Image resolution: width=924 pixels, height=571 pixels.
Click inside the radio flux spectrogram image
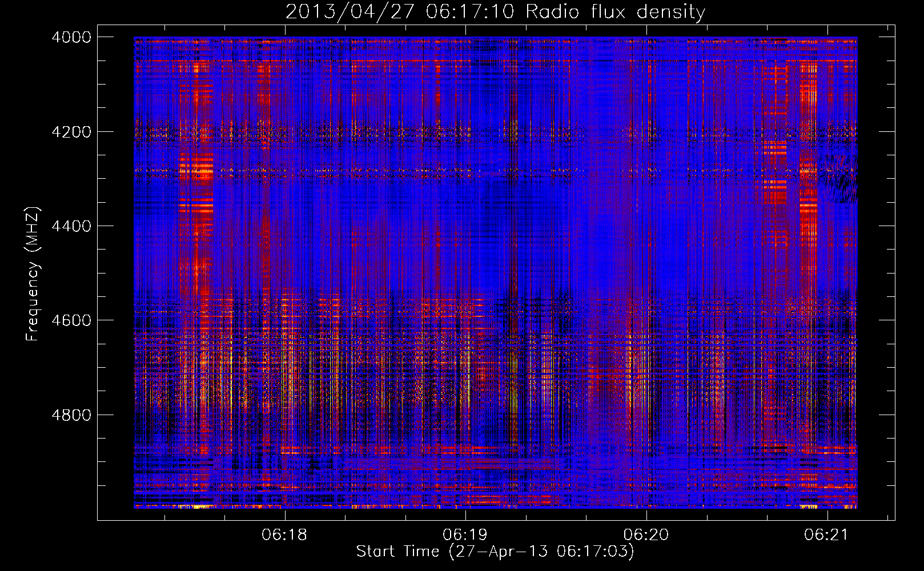(x=495, y=272)
